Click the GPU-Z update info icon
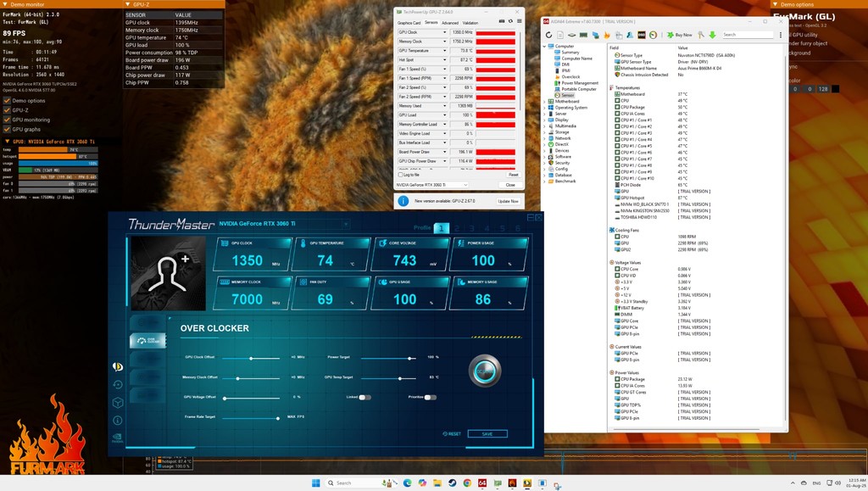 [403, 201]
